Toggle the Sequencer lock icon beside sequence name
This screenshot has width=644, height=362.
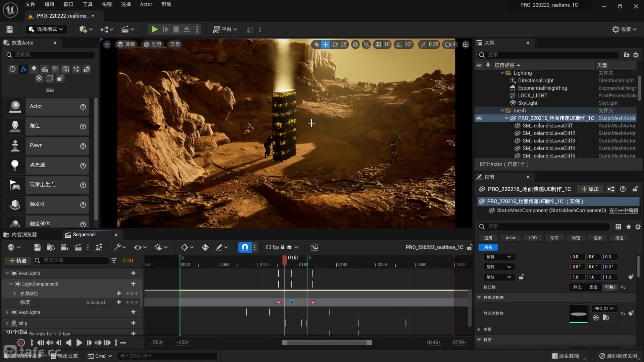[x=470, y=247]
